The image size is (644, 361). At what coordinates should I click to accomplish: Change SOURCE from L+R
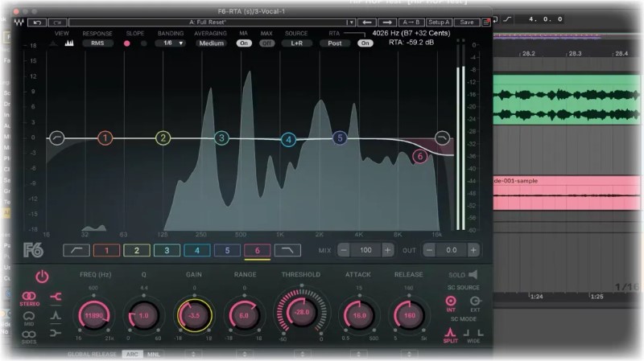(297, 43)
